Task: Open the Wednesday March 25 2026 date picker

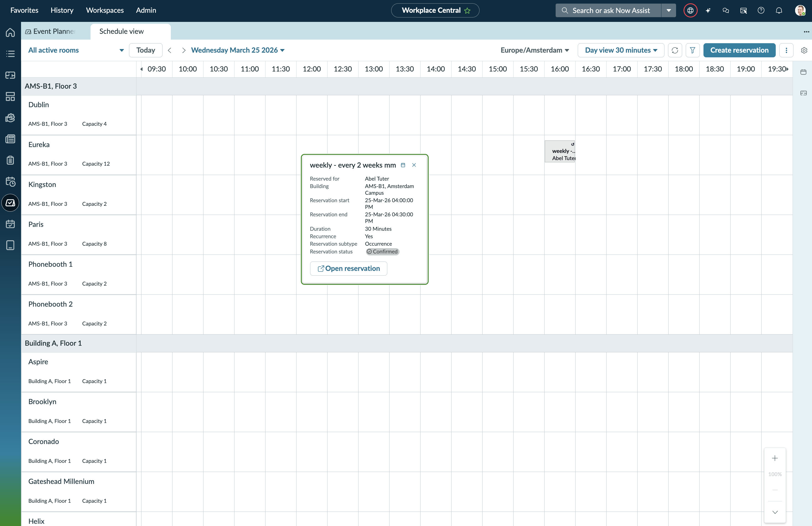Action: pos(238,50)
